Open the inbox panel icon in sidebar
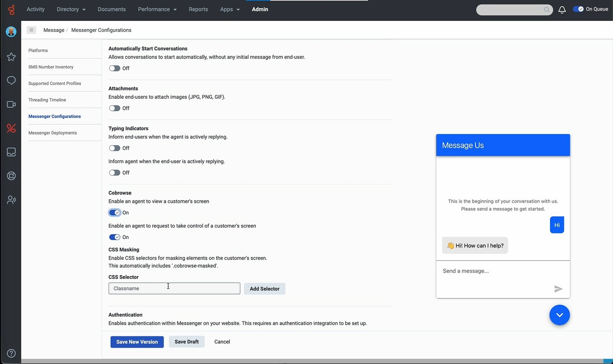 pyautogui.click(x=11, y=152)
